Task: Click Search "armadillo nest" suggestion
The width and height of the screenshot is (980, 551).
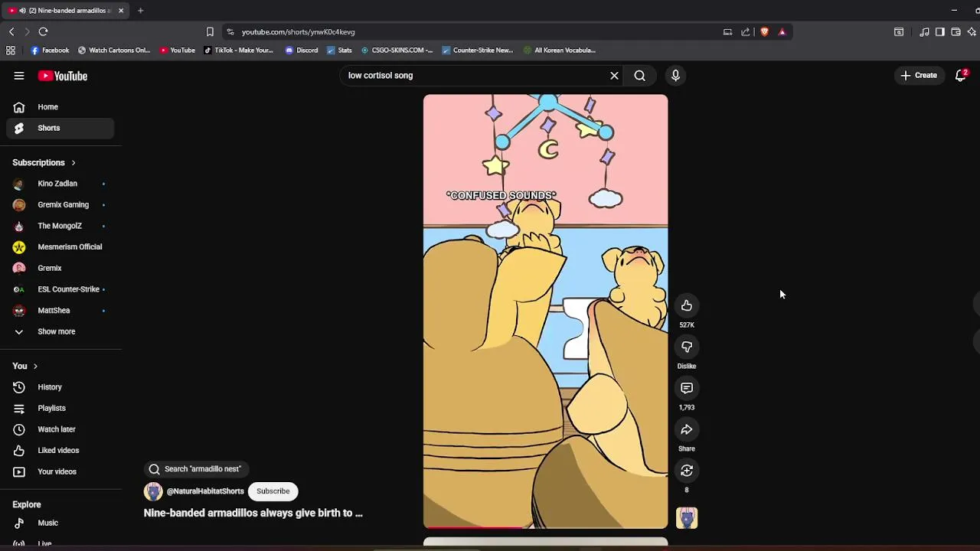Action: (x=196, y=469)
